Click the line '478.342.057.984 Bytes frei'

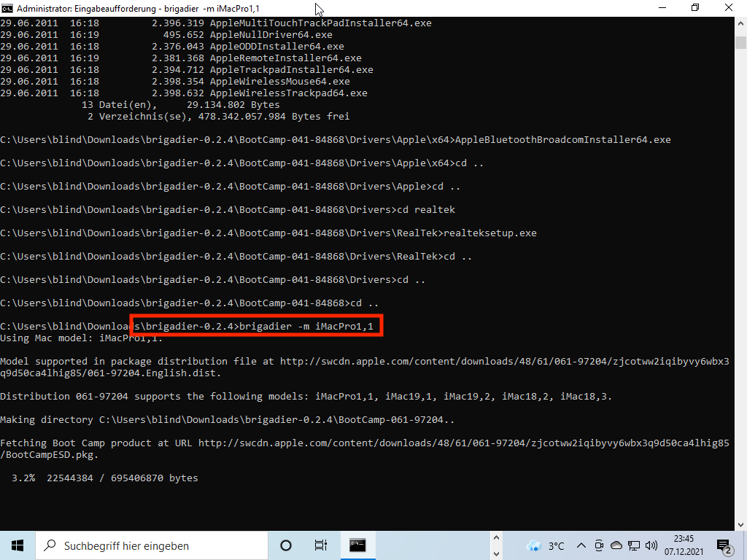[x=274, y=116]
